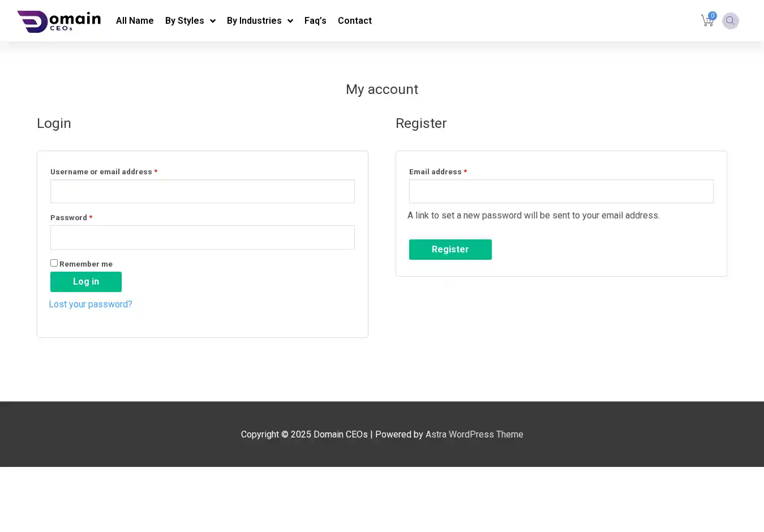Enable the Remember me checkbox
This screenshot has height=532, width=764.
[x=54, y=263]
